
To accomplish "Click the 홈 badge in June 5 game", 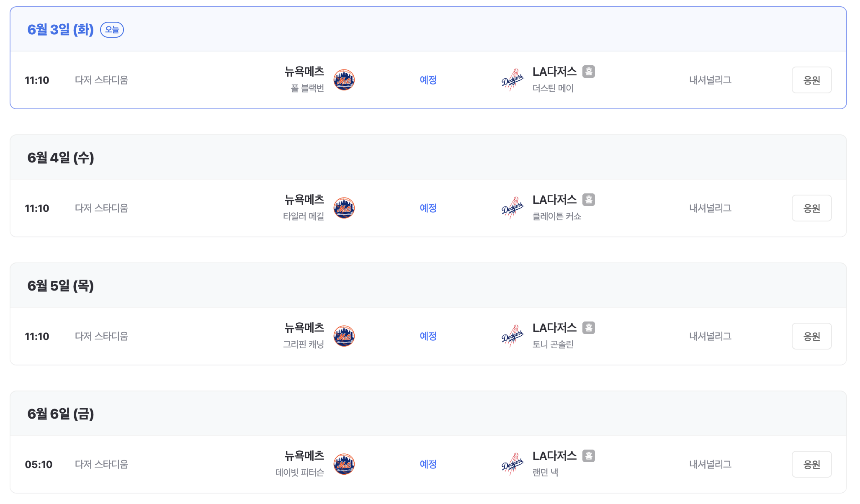I will click(589, 328).
